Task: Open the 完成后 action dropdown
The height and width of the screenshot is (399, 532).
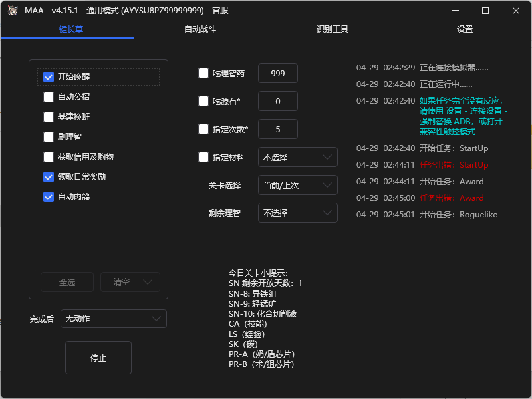Action: [x=113, y=319]
